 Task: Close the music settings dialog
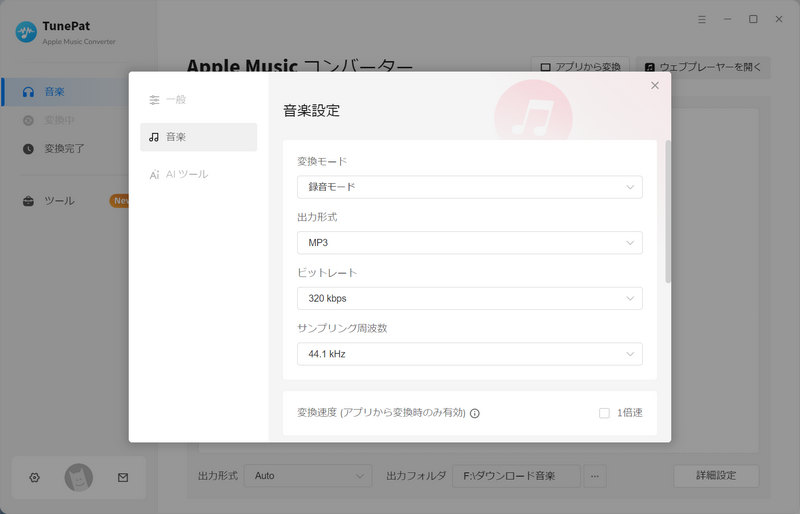pyautogui.click(x=655, y=86)
